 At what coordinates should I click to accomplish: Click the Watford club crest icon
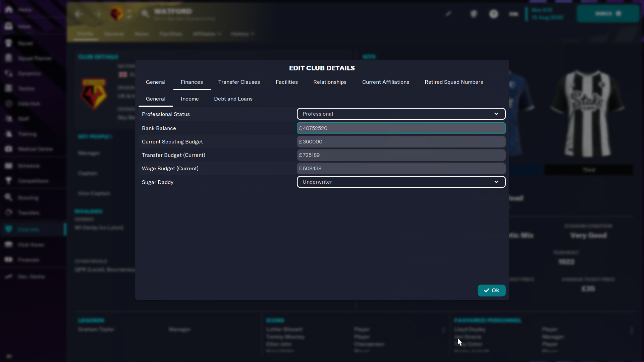[x=116, y=13]
